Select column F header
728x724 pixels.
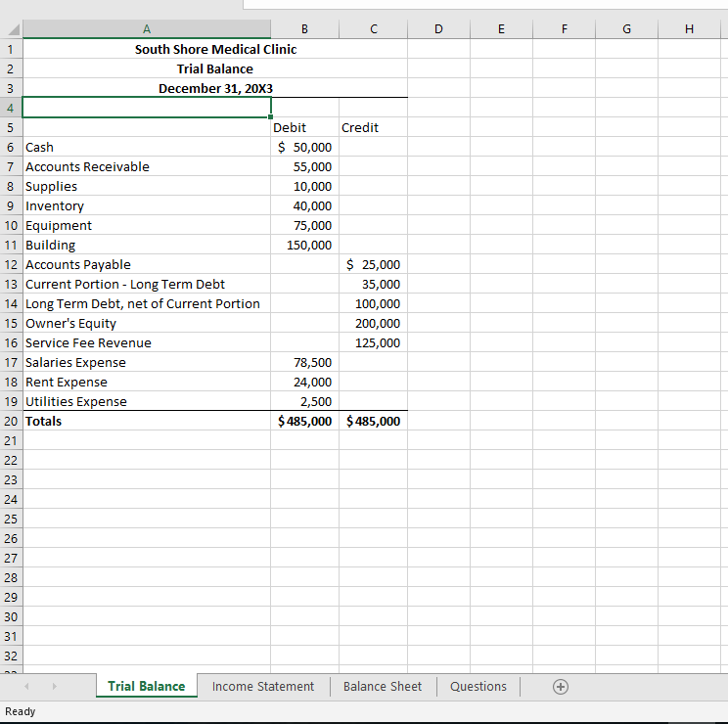565,29
